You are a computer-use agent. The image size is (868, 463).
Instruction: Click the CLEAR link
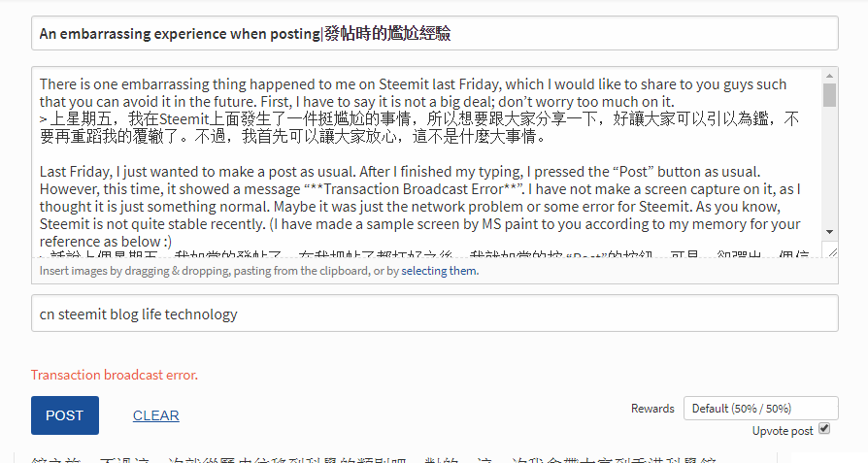pos(155,415)
